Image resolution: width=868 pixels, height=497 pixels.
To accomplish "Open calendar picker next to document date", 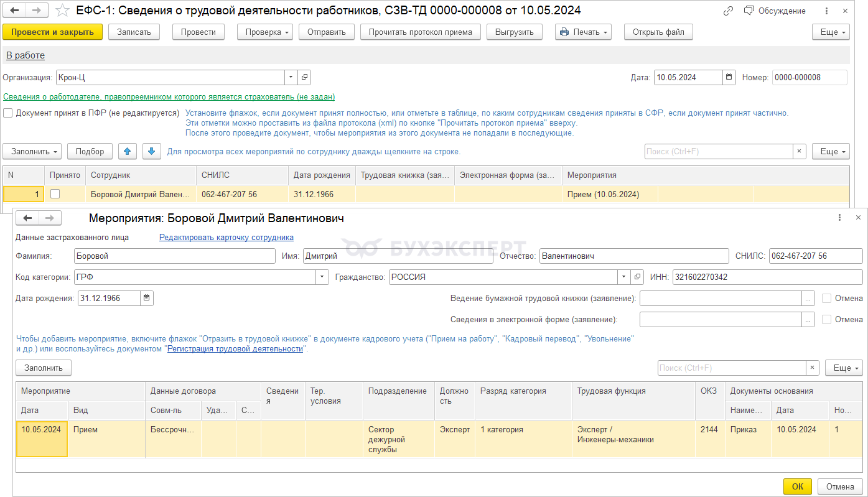I will [729, 78].
